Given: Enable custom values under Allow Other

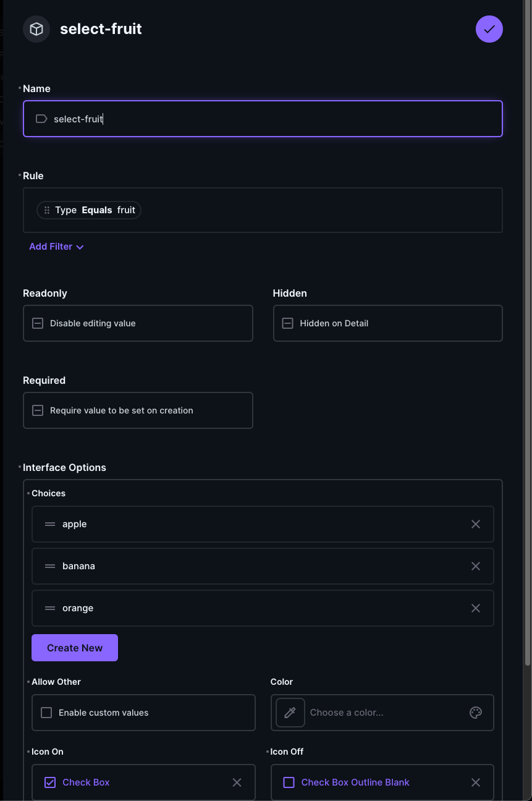Looking at the screenshot, I should tap(46, 713).
